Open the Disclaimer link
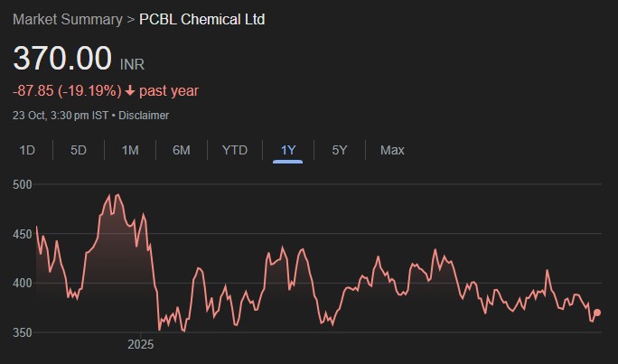Screen dimensions: 618x364 coord(143,116)
